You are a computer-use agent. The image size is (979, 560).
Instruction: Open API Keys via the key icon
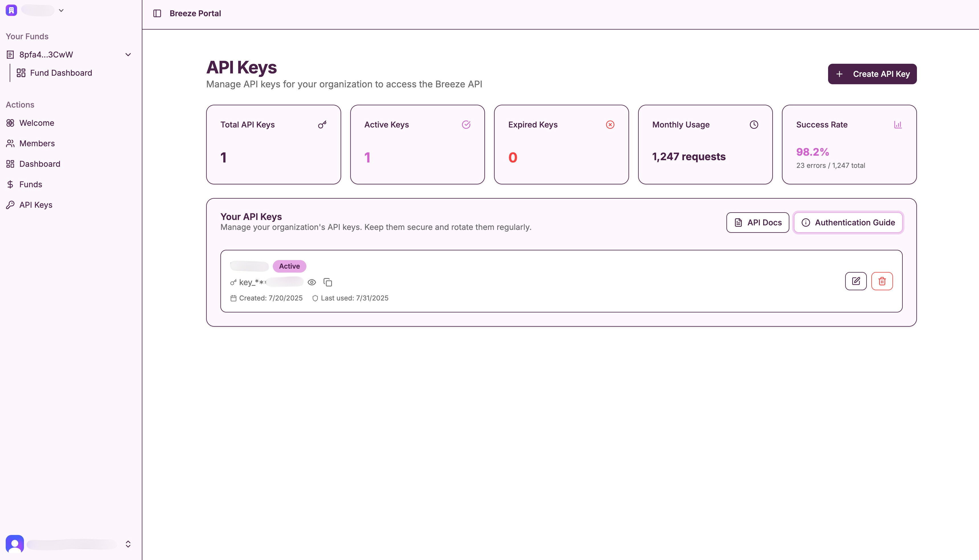point(10,205)
